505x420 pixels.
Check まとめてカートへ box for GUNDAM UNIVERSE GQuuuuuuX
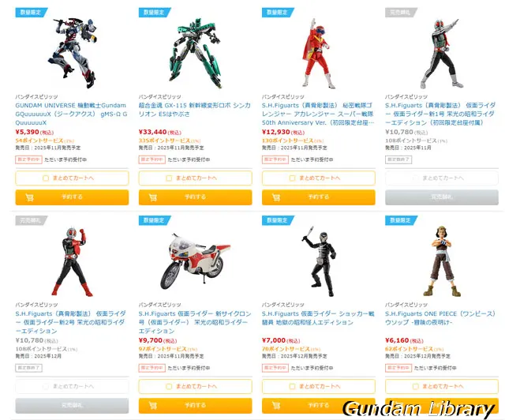coord(46,178)
